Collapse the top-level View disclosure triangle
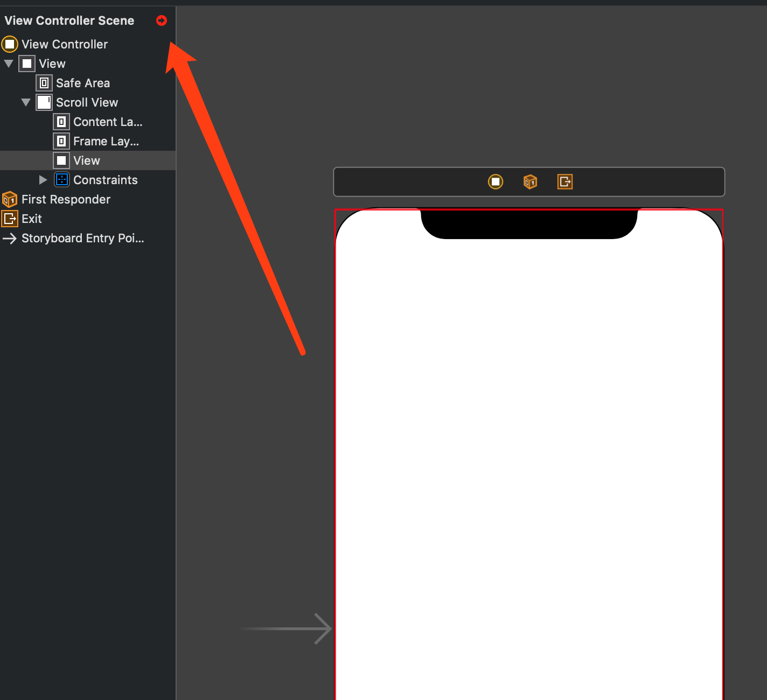This screenshot has height=700, width=767. click(x=9, y=64)
